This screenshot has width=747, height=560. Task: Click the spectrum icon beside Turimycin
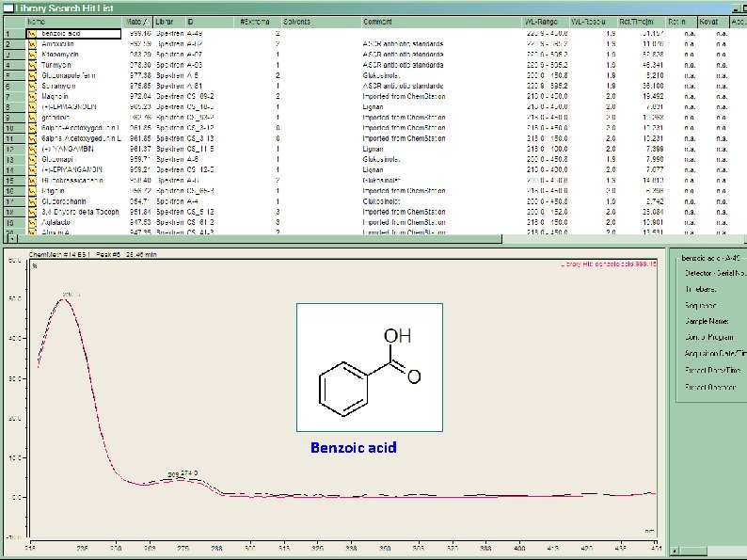tap(32, 65)
